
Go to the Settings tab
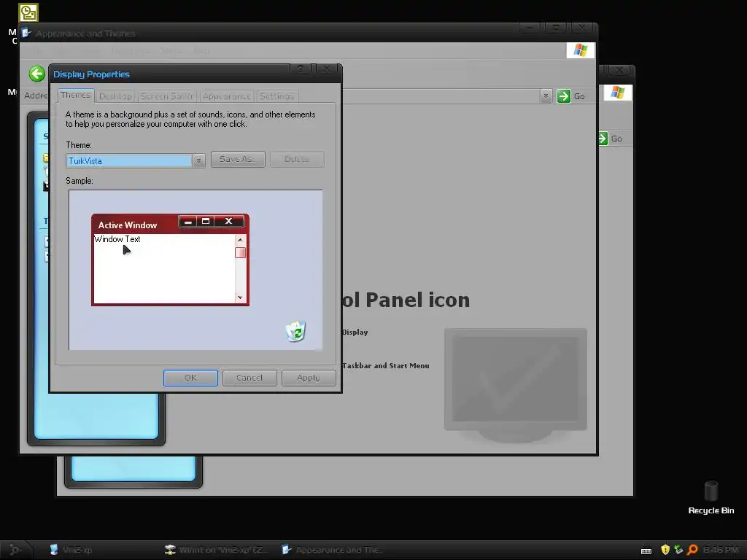click(276, 96)
